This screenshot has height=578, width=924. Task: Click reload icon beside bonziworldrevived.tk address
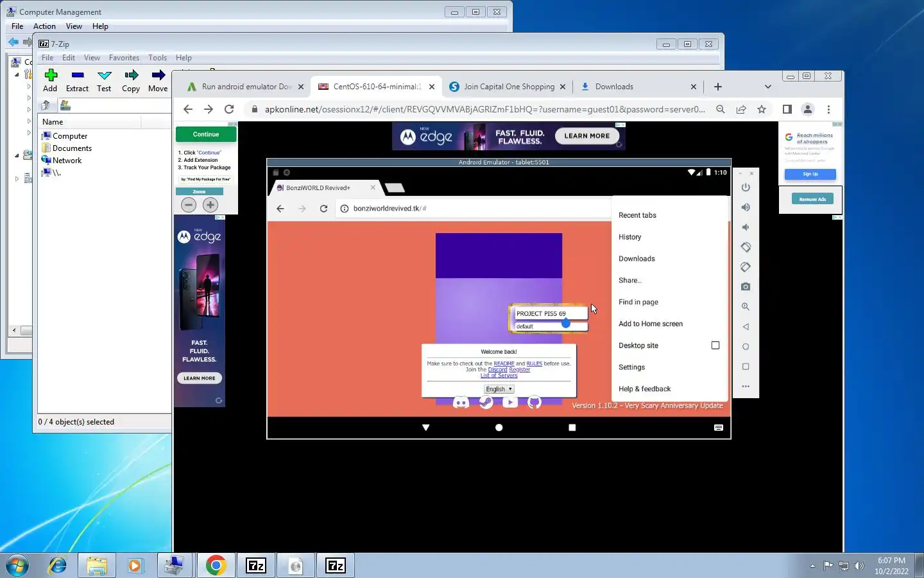point(324,208)
